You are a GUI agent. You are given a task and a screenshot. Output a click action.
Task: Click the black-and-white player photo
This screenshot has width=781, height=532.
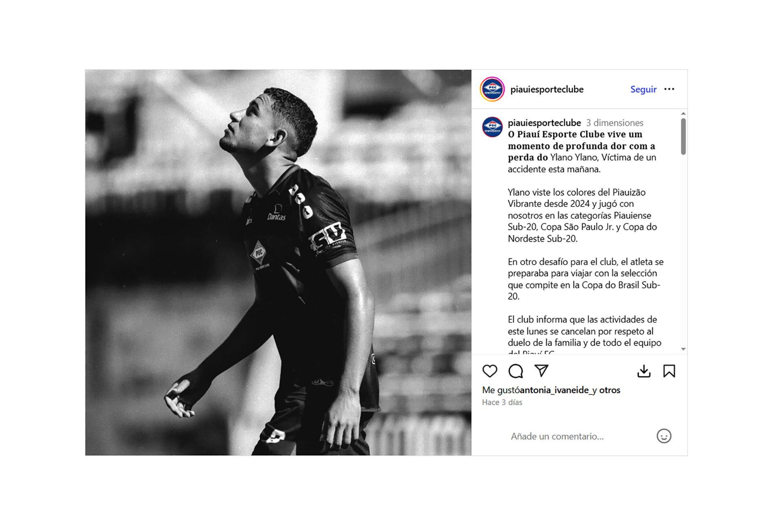(x=278, y=263)
